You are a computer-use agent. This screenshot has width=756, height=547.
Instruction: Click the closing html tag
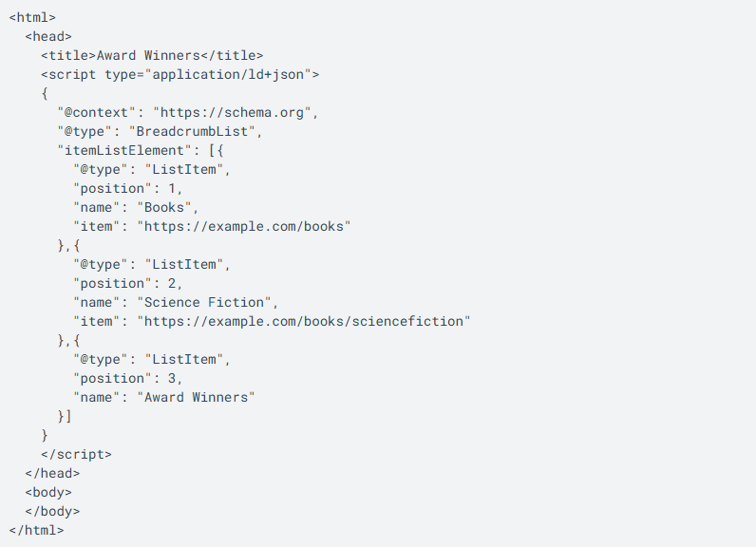[x=36, y=531]
